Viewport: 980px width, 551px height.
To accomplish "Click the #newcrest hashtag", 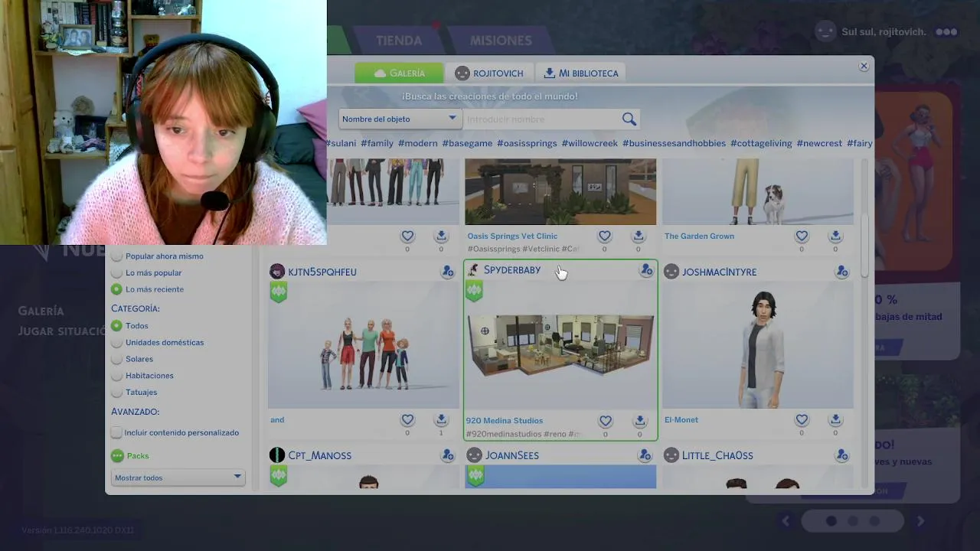I will click(819, 143).
